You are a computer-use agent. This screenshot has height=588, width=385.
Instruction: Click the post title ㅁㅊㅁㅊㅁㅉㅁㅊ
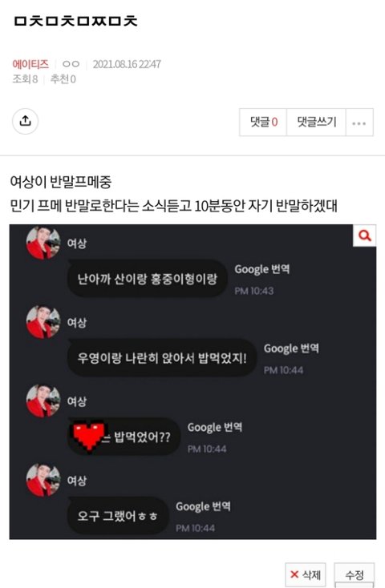[75, 21]
